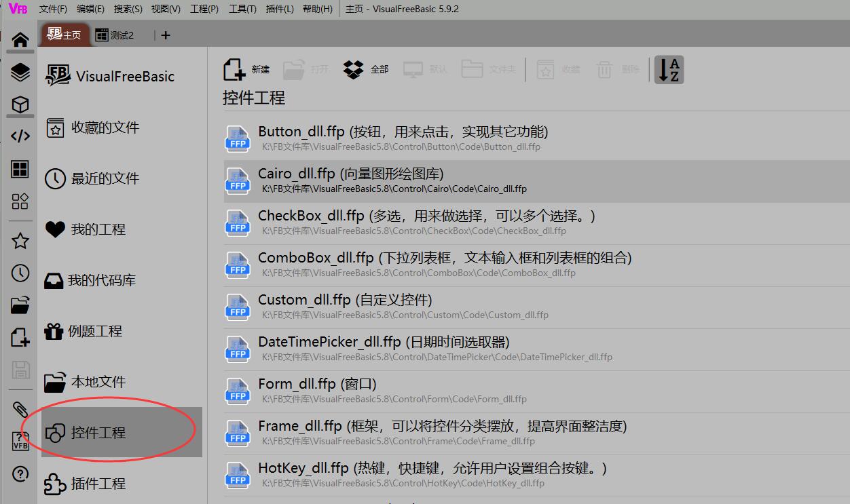
Task: Open the 工具(T) menu
Action: (242, 9)
